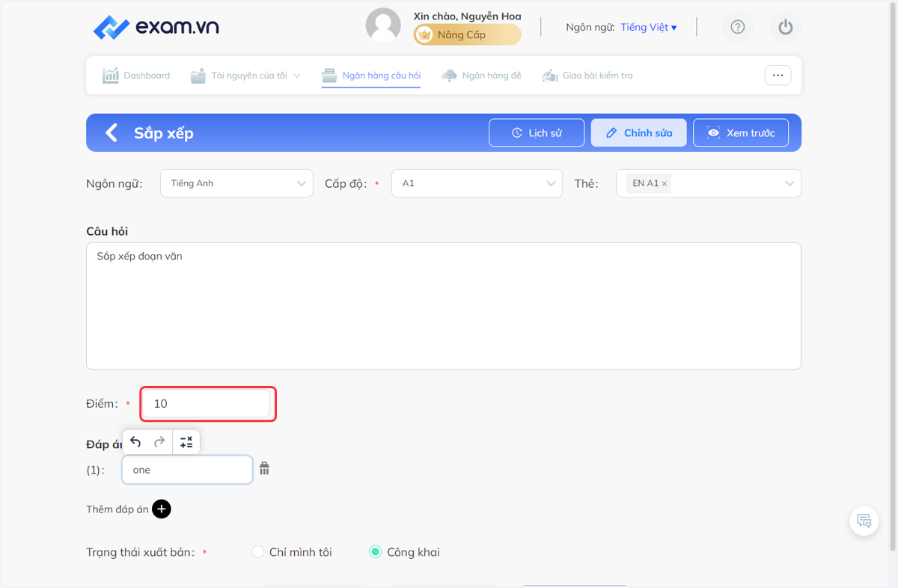Open the Giao bài kiểm tra tab
Image resolution: width=898 pixels, height=588 pixels.
point(587,76)
